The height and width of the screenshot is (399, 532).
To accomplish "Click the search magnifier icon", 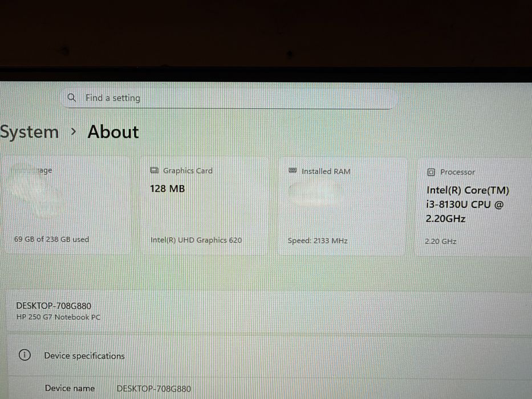I will [x=72, y=97].
